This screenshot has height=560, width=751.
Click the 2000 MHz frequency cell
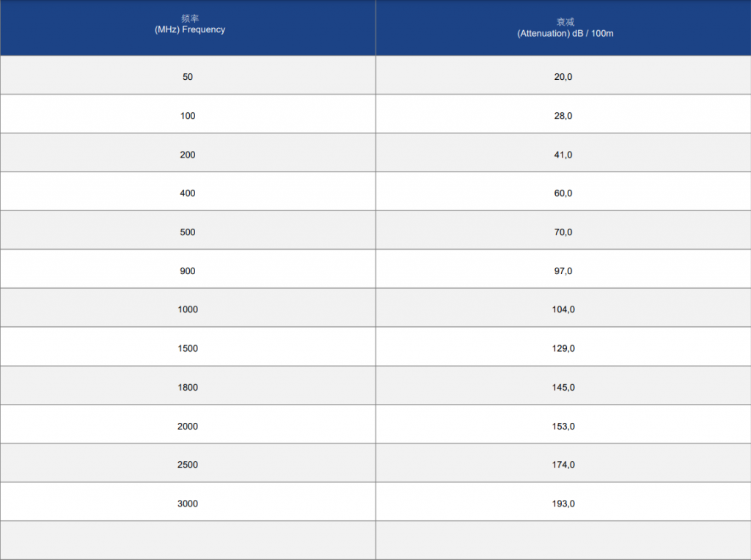tap(188, 424)
